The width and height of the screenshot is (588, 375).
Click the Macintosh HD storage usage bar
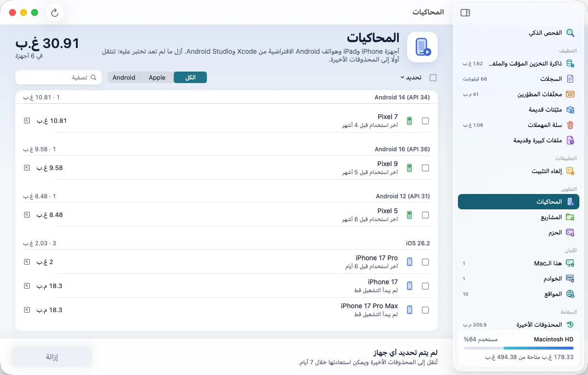pos(518,349)
